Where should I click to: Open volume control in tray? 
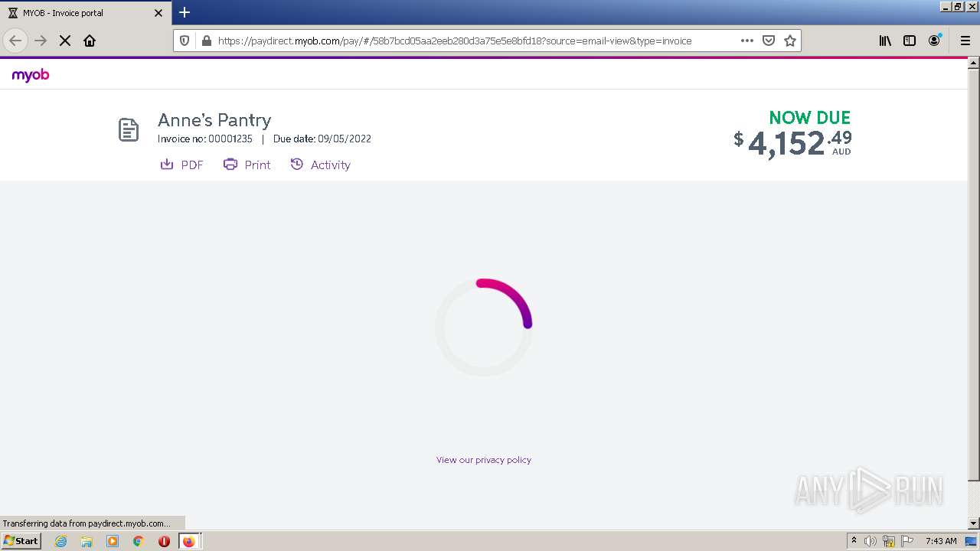[x=871, y=541]
